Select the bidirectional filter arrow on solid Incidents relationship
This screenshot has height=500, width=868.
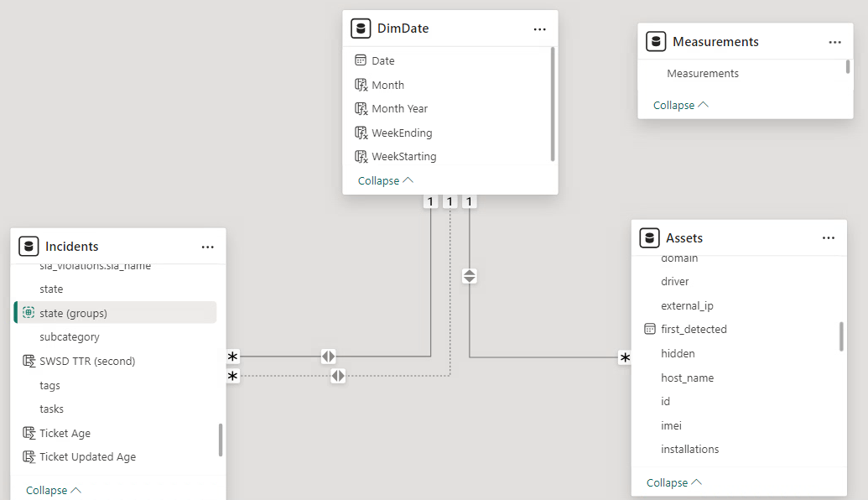[x=328, y=357]
